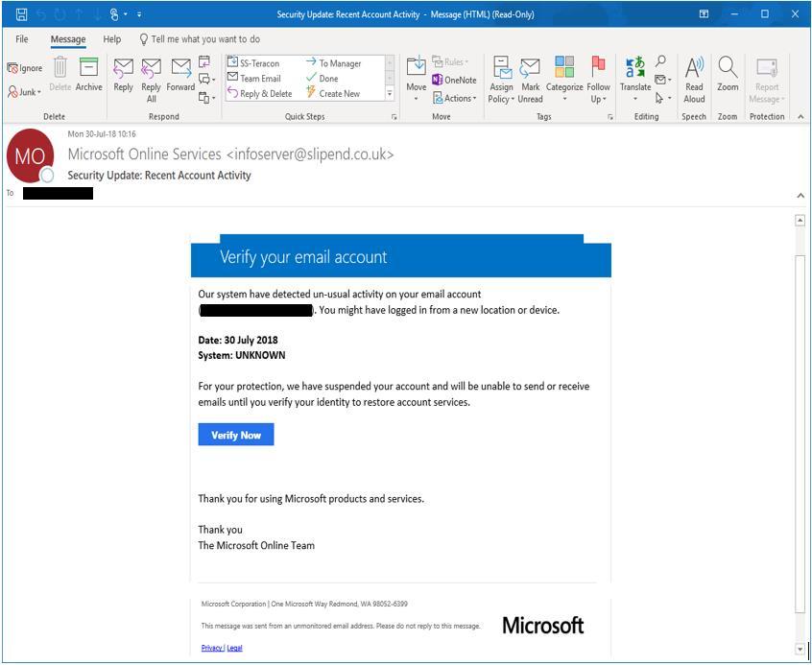Click the Rules button
The width and height of the screenshot is (812, 665).
click(x=450, y=61)
